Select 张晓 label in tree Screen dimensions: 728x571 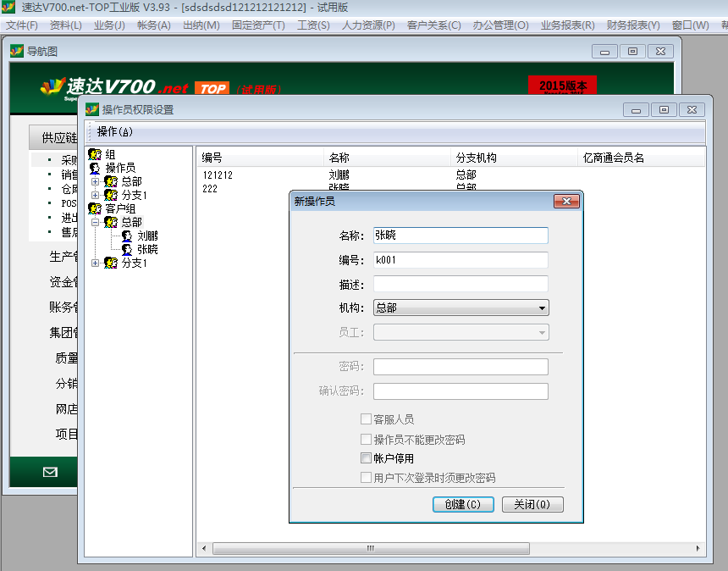click(147, 249)
